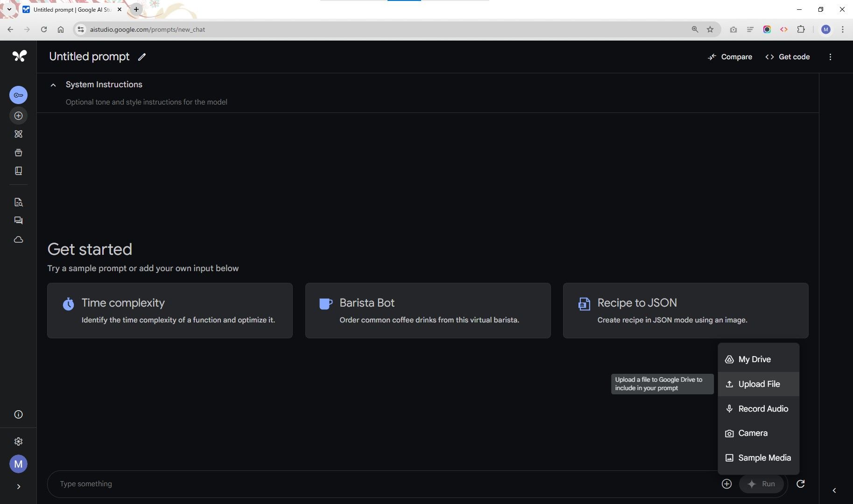Choose Camera from the menu
Image resolution: width=853 pixels, height=504 pixels.
[758, 433]
